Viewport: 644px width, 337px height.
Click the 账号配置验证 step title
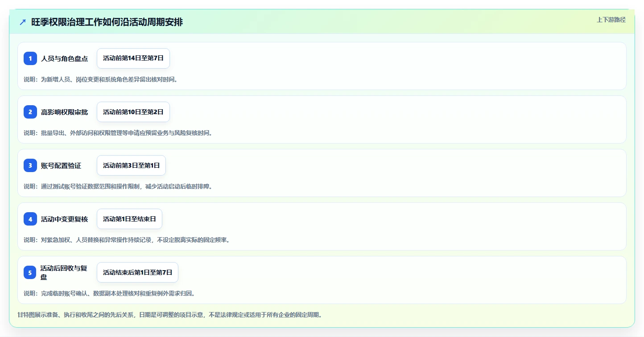(x=61, y=165)
